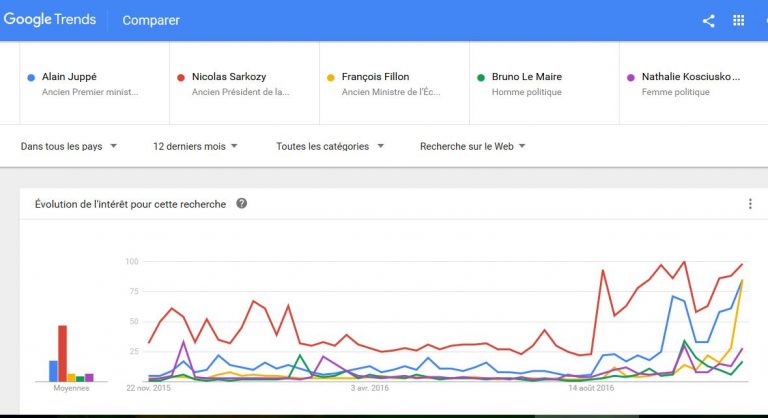Open the '12 derniers mois' period dropdown
The width and height of the screenshot is (768, 418).
click(195, 146)
